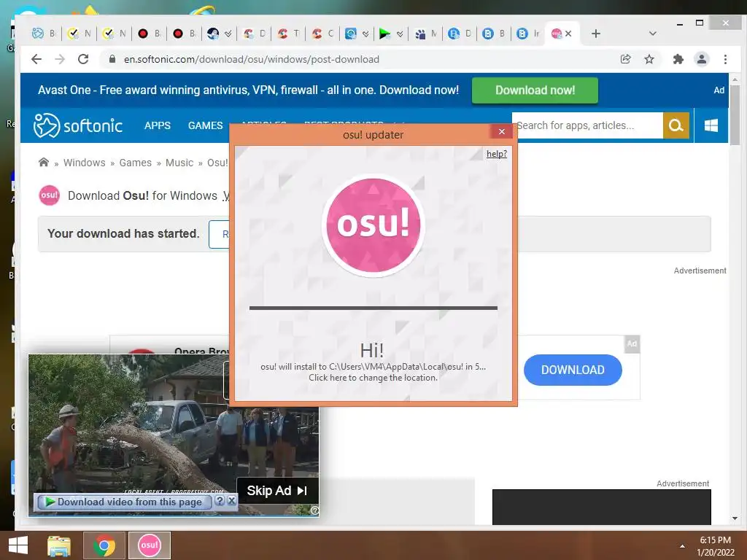Skip the video ad
The height and width of the screenshot is (560, 747).
point(276,491)
